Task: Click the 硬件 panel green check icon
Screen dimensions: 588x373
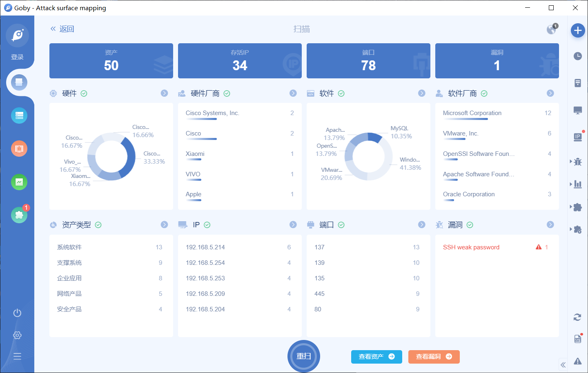Action: 84,93
